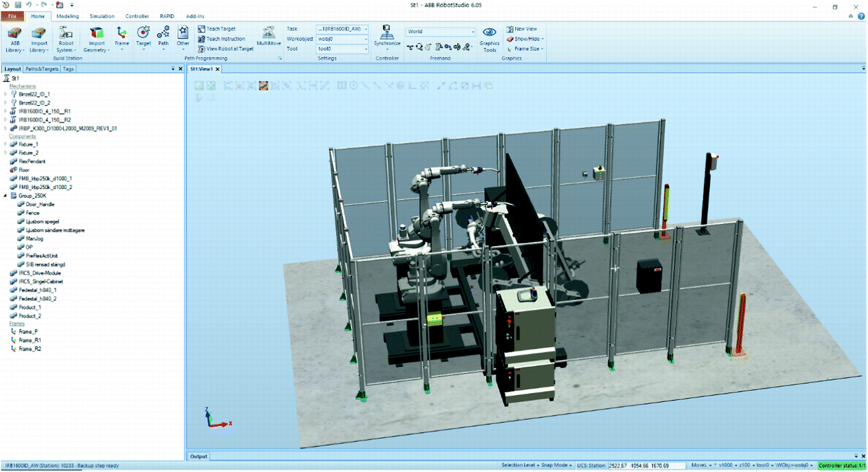Open the Tags browser tab

(x=68, y=69)
